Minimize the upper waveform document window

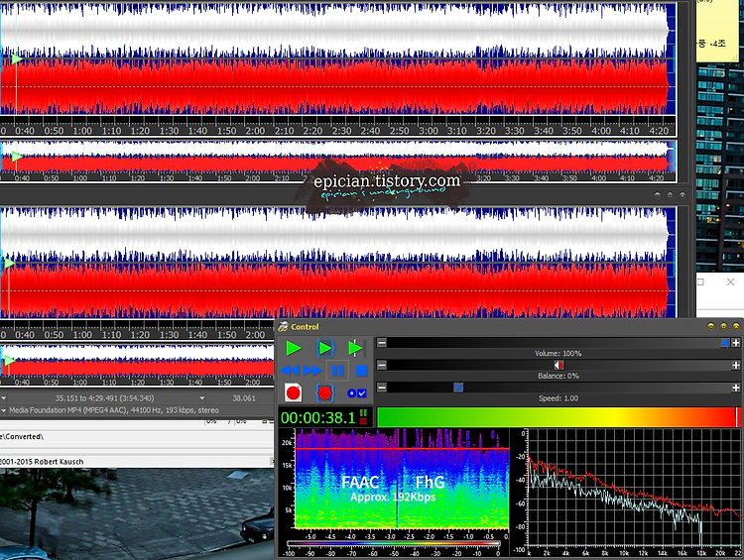point(657,195)
